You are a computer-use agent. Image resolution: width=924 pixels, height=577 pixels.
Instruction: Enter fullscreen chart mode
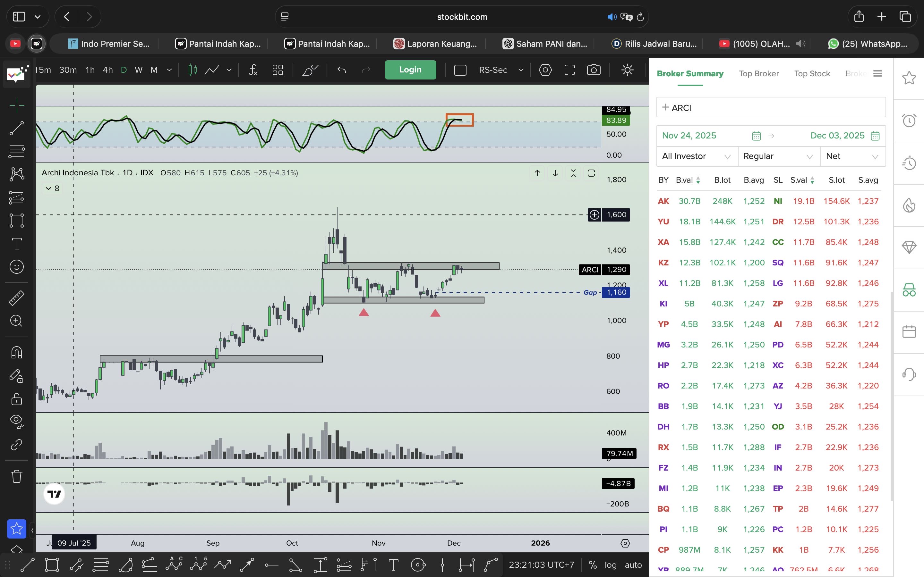(x=569, y=70)
